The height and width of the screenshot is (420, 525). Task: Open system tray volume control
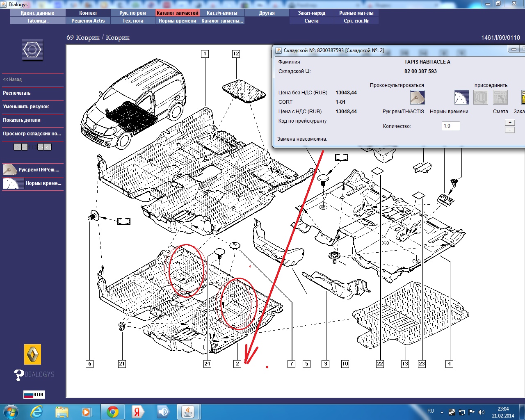(481, 412)
